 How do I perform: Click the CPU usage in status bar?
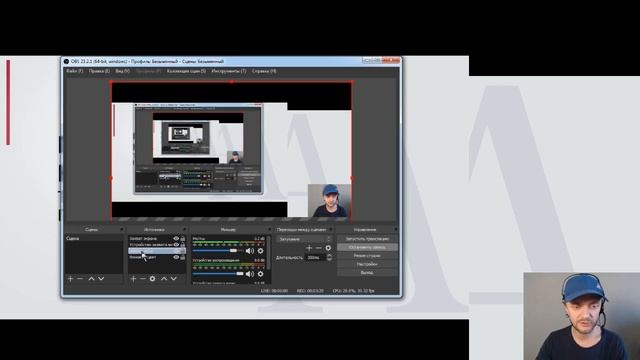353,291
